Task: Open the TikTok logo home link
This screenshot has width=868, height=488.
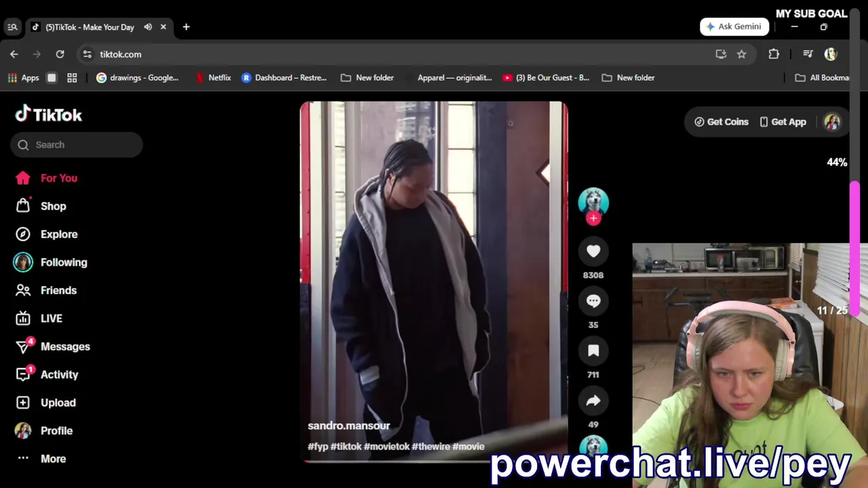Action: [49, 115]
